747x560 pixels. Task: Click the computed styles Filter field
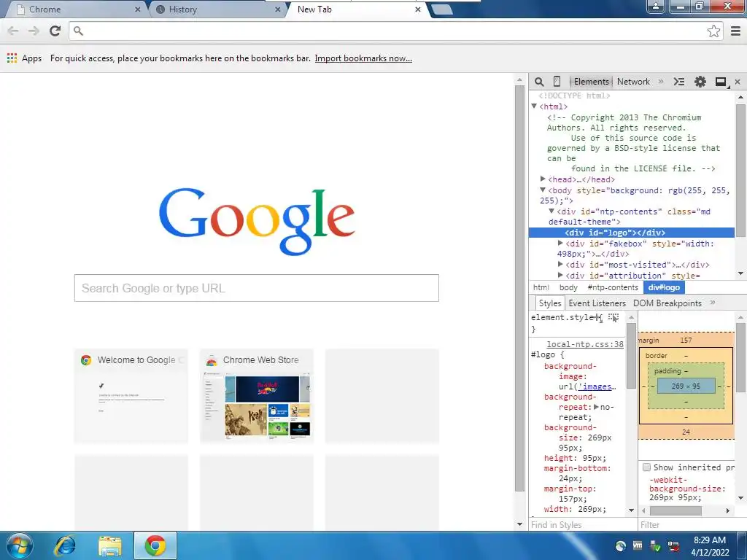coord(692,524)
